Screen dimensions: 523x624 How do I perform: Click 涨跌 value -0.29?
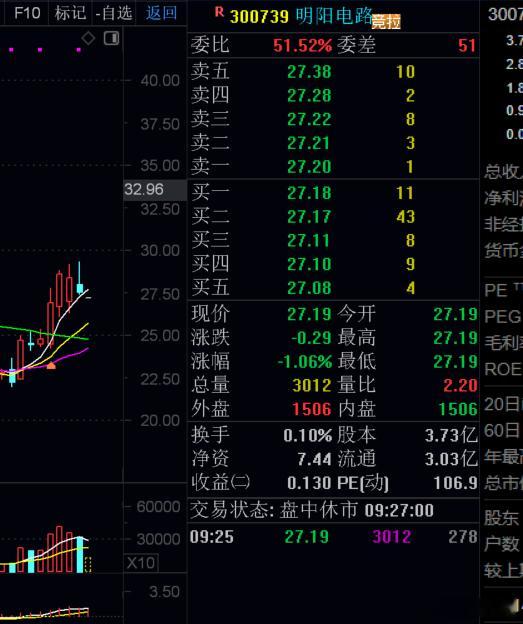point(311,338)
